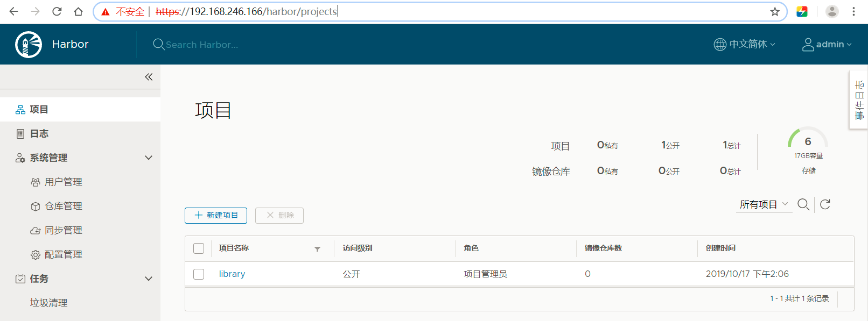Go back with the browser back arrow
The image size is (868, 321).
14,11
